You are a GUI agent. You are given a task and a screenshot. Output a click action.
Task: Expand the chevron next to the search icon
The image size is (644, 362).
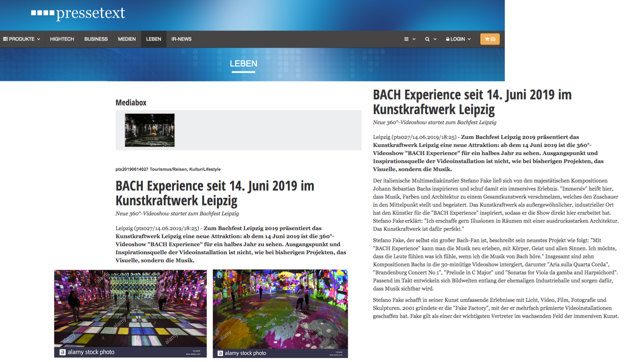pos(435,39)
